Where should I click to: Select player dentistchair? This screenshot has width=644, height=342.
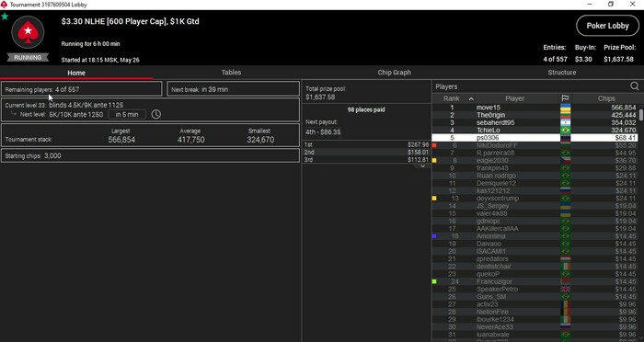(535, 267)
